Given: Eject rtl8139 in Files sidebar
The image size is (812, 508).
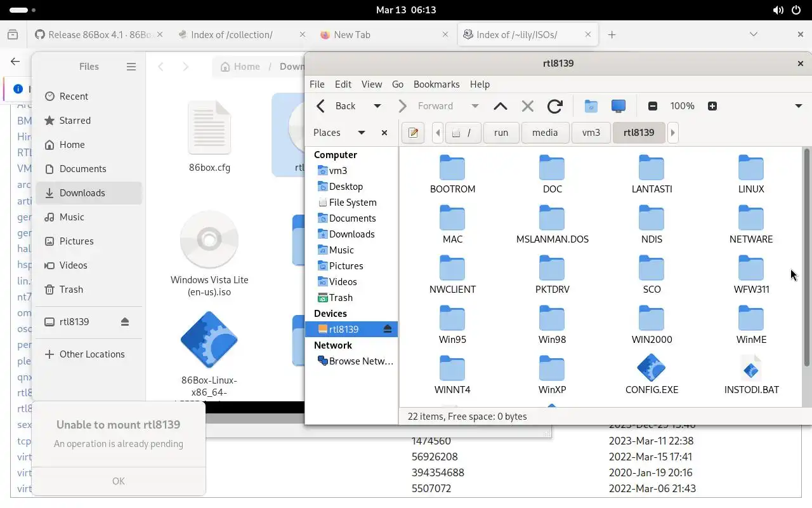Looking at the screenshot, I should [x=125, y=322].
